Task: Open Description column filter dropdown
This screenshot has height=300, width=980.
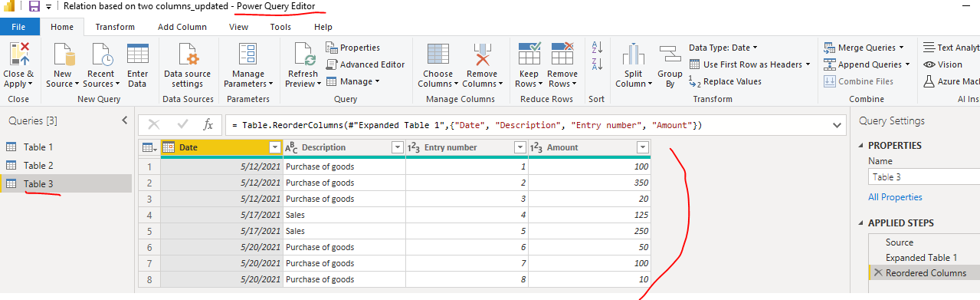Action: (x=398, y=147)
